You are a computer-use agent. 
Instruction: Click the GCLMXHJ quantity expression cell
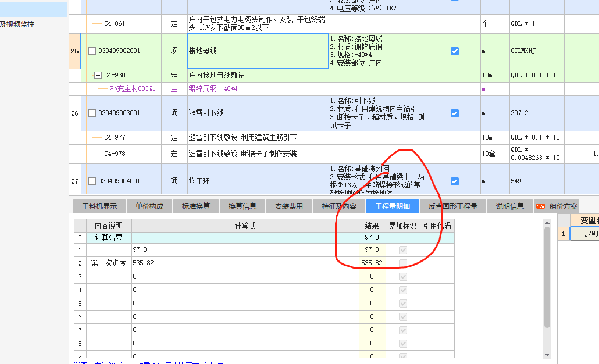coord(537,51)
